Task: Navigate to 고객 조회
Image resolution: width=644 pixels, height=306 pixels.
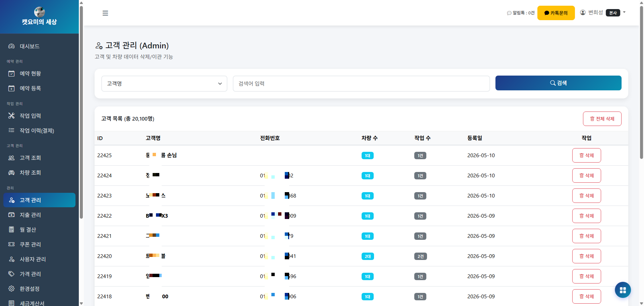Action: 39,158
